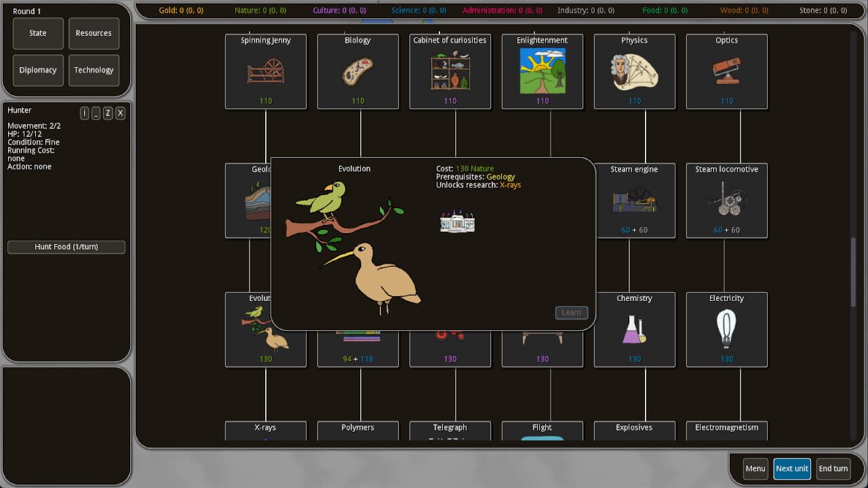The image size is (868, 488).
Task: Open the Chemistry flask technology
Action: 635,329
